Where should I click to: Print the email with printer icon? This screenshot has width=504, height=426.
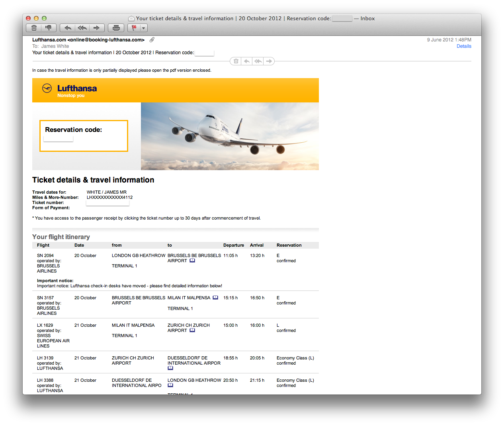point(116,28)
